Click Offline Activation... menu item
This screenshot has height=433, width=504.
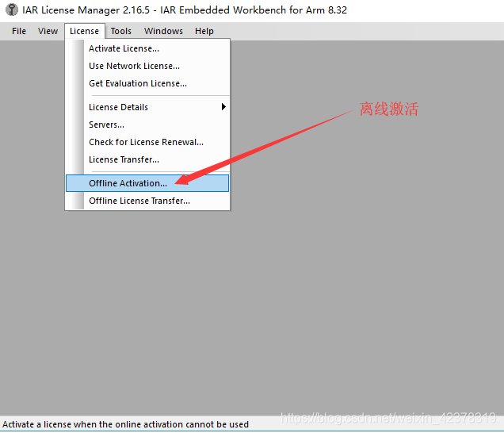click(x=147, y=183)
